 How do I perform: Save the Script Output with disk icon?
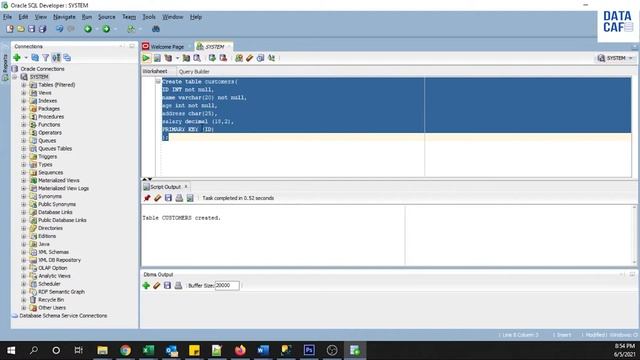(x=168, y=198)
